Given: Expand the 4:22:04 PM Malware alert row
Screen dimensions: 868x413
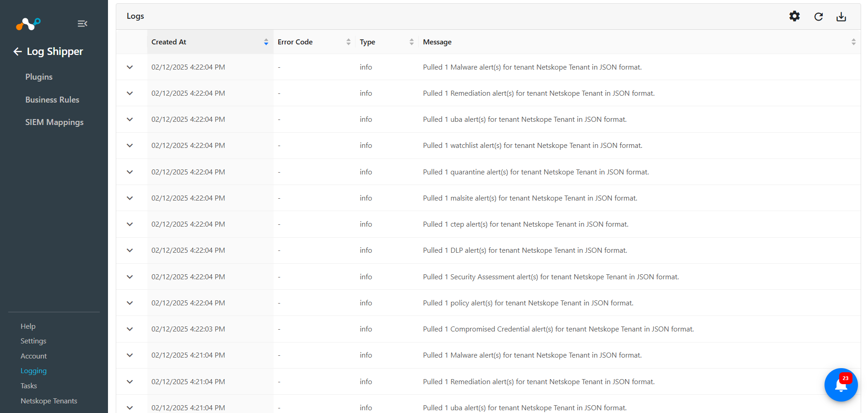Looking at the screenshot, I should (130, 67).
